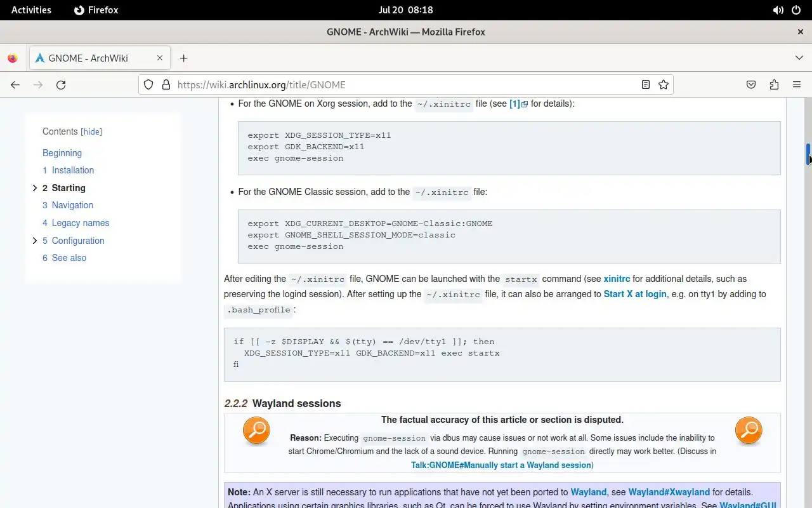Viewport: 812px width, 508px height.
Task: Click the padlock site information icon
Action: tap(166, 84)
